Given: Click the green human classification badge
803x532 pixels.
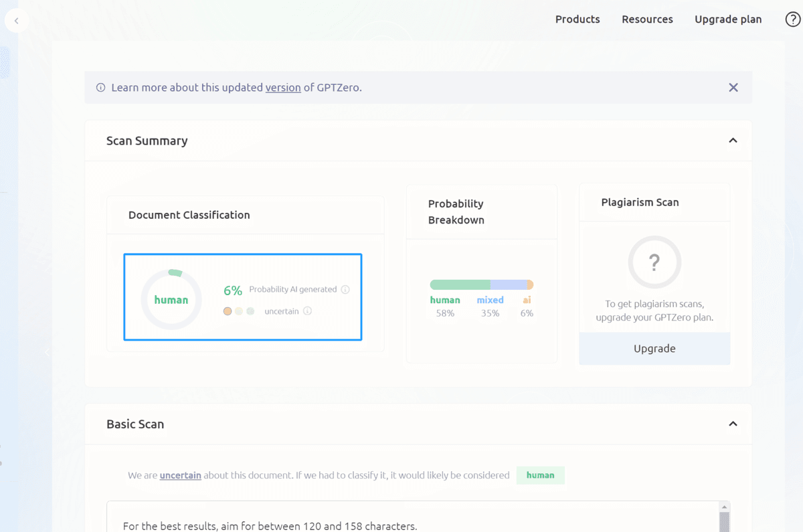Looking at the screenshot, I should 540,475.
